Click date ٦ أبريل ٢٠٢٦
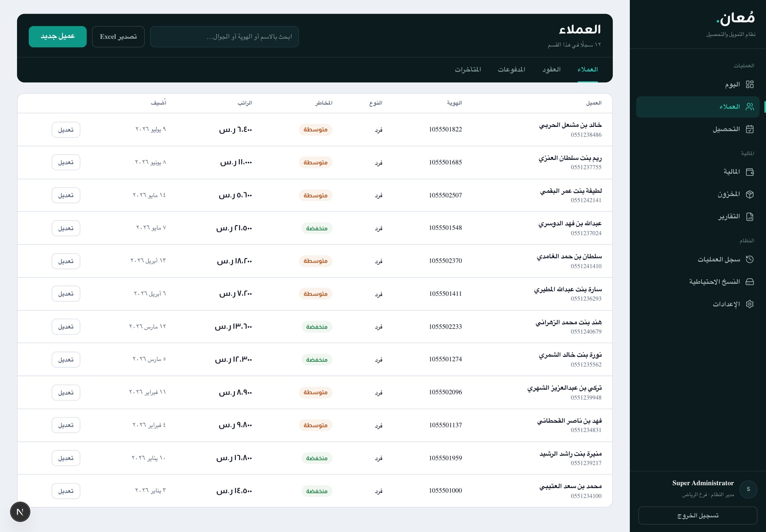The width and height of the screenshot is (766, 532). click(150, 294)
